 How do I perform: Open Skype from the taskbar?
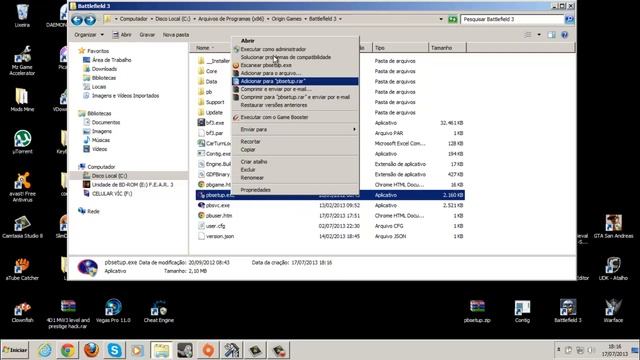point(115,350)
